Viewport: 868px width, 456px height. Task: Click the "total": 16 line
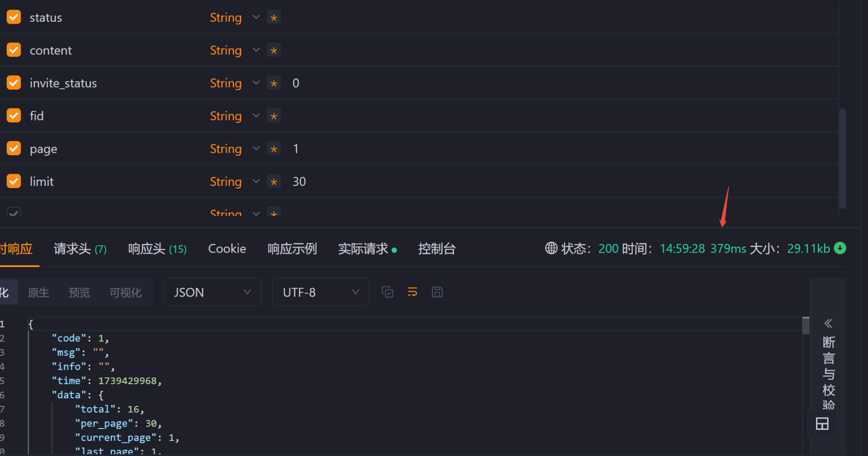pos(109,409)
